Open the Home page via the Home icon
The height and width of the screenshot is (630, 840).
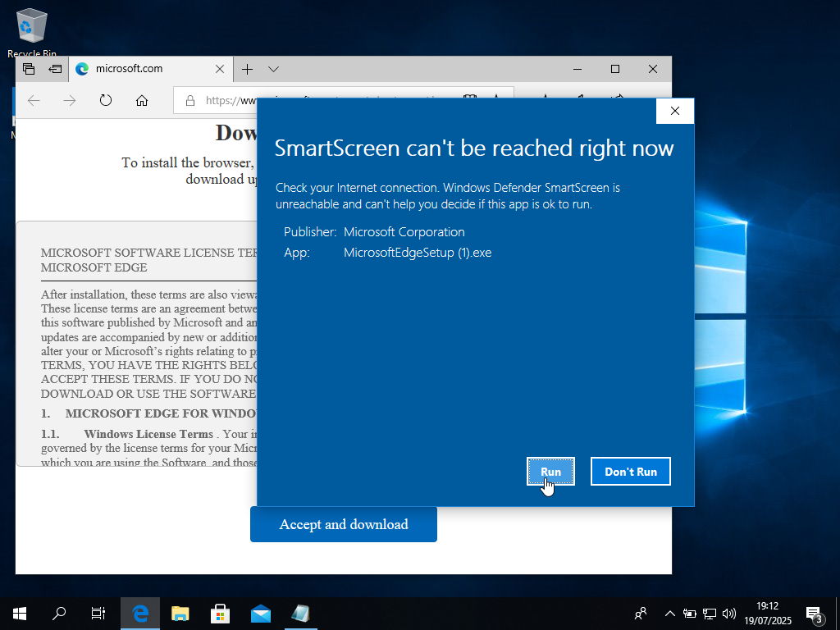pos(142,100)
